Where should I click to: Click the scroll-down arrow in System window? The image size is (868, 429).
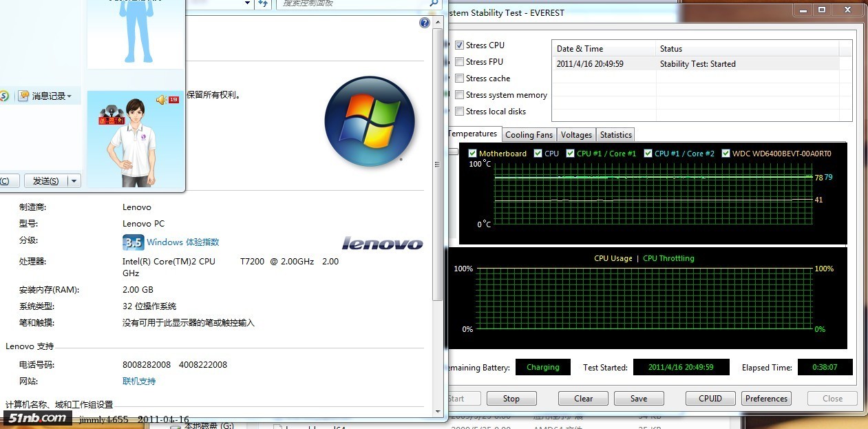(x=436, y=412)
